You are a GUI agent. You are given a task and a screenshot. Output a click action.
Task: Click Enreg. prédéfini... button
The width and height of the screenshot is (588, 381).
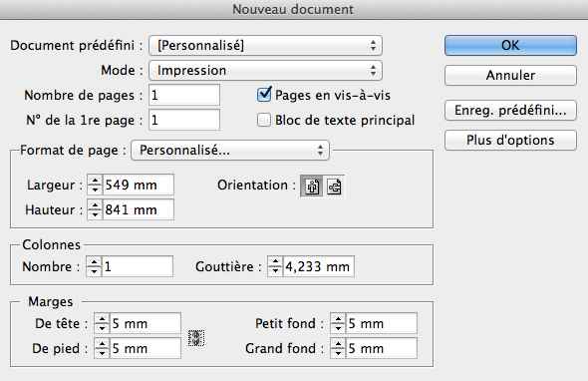click(510, 111)
